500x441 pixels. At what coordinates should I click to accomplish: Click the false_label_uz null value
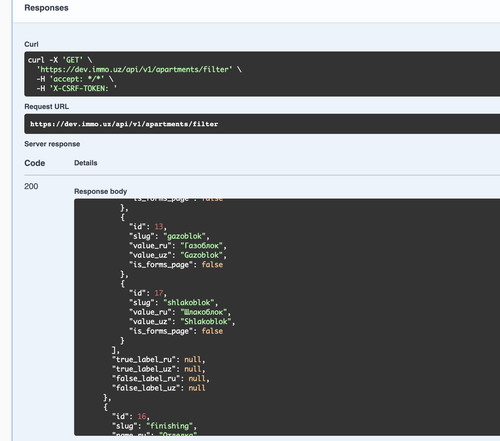[x=197, y=388]
